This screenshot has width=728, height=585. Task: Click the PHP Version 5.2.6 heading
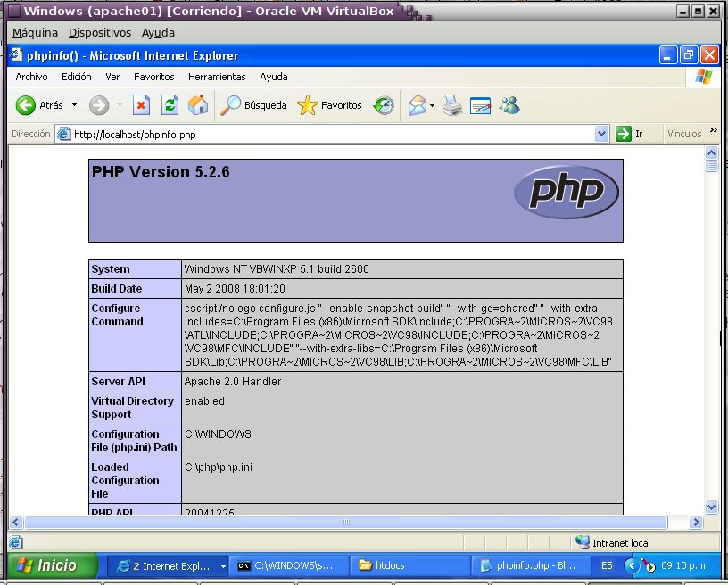click(x=161, y=172)
